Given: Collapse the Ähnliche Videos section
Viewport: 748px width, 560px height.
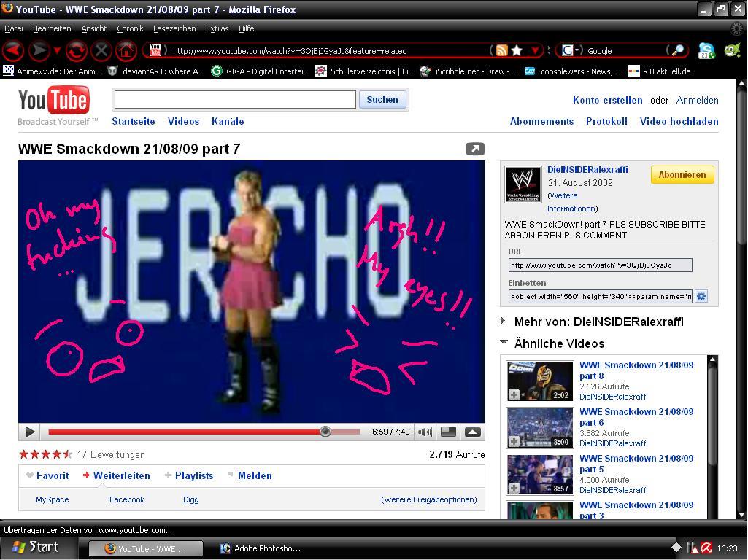Looking at the screenshot, I should [504, 342].
